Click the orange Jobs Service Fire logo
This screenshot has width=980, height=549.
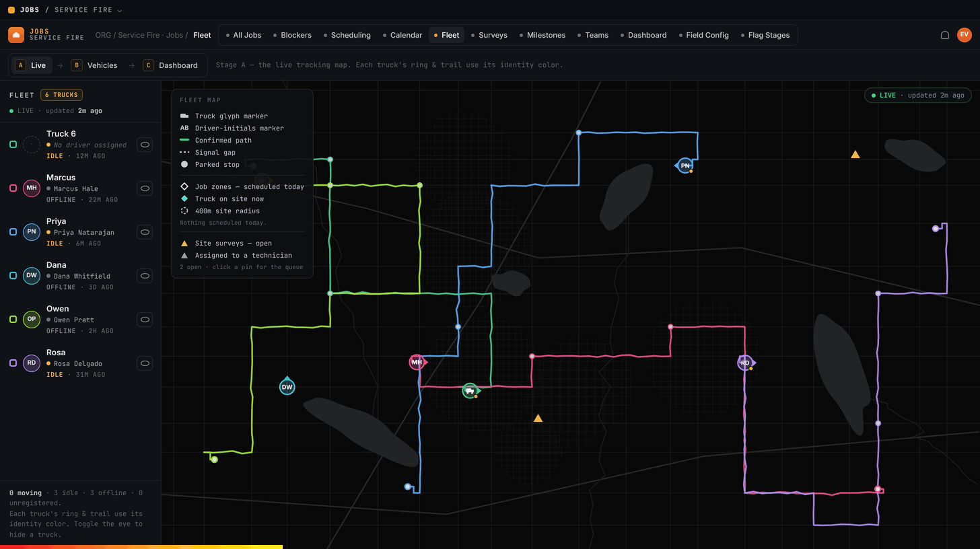pyautogui.click(x=16, y=35)
